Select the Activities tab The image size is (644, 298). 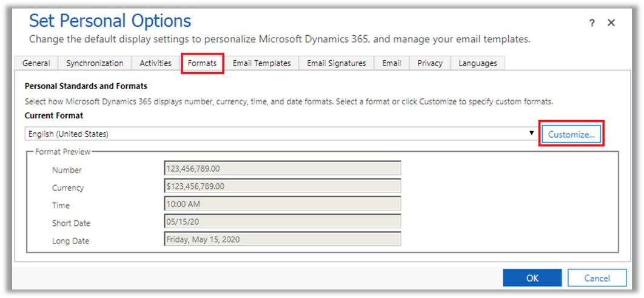click(x=155, y=63)
